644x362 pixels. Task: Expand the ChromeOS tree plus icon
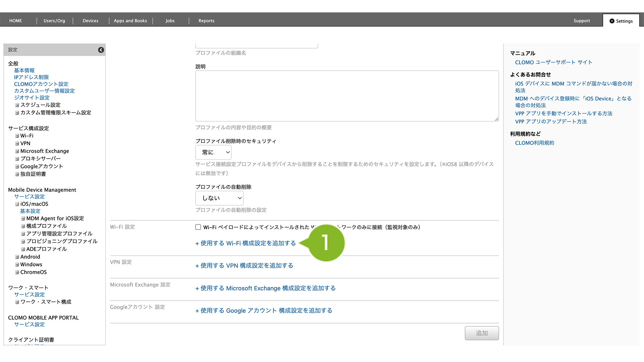(x=17, y=272)
